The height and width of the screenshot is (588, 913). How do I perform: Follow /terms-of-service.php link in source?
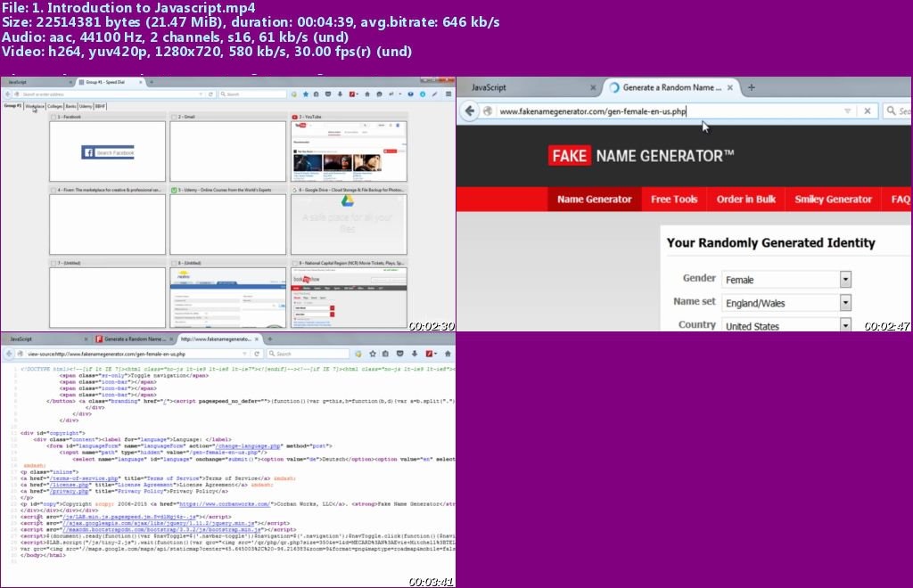pos(83,478)
